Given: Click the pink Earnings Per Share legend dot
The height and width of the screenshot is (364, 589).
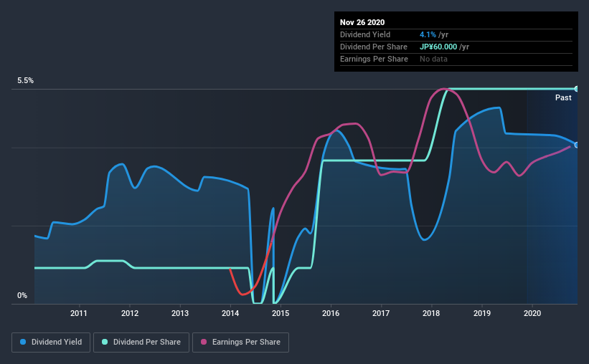Looking at the screenshot, I should point(204,342).
